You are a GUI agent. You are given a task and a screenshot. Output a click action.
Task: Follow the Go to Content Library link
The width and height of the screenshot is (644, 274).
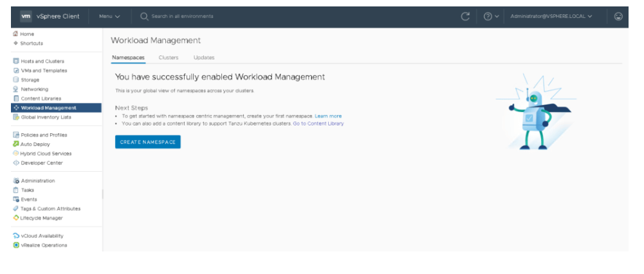[x=318, y=123]
